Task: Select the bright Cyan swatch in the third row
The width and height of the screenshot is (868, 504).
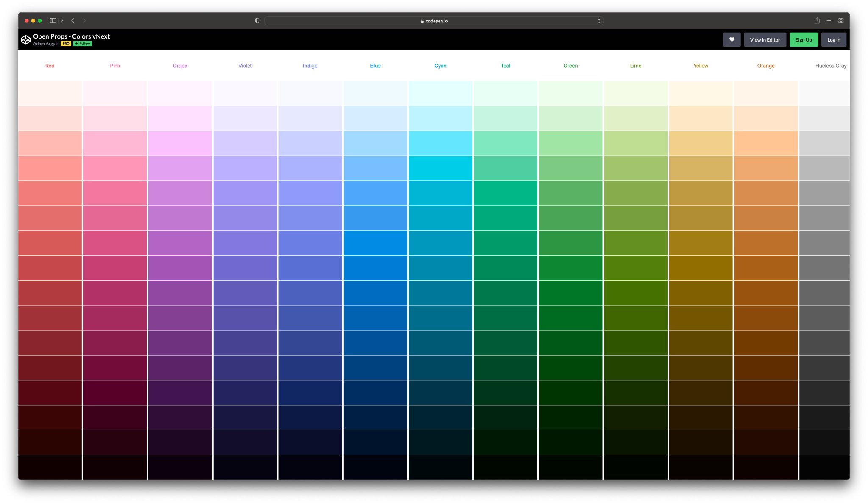Action: (x=440, y=144)
